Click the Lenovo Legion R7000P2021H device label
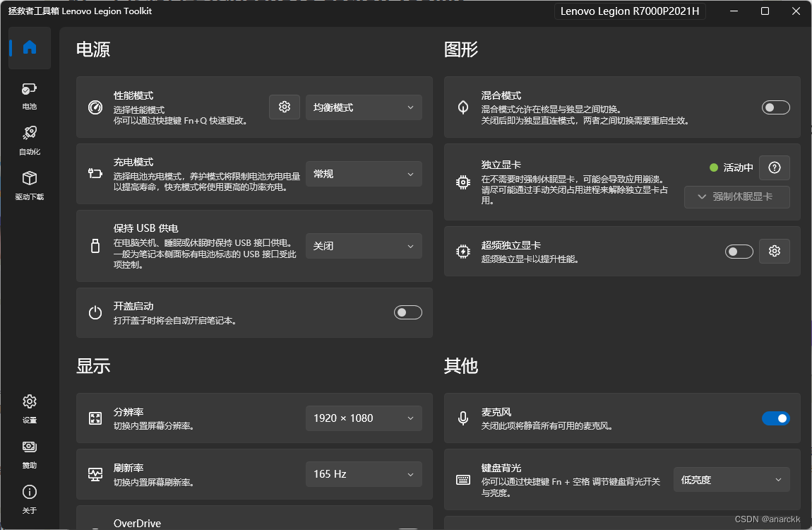Screen dimensions: 812x530 pos(630,11)
